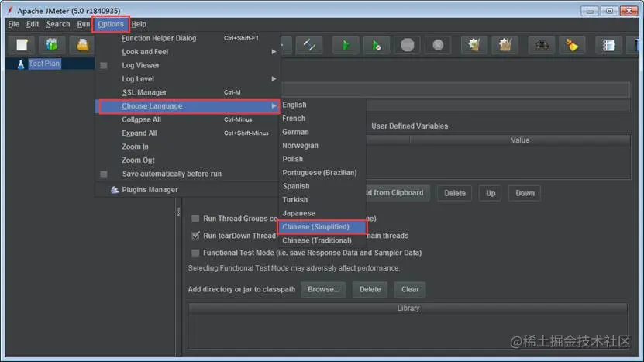Click the panel split divider handle
The width and height of the screenshot is (644, 362).
click(179, 212)
